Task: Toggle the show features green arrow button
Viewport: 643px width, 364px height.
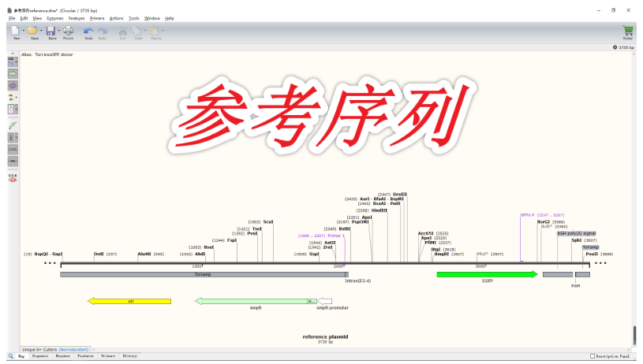Action: click(x=13, y=74)
